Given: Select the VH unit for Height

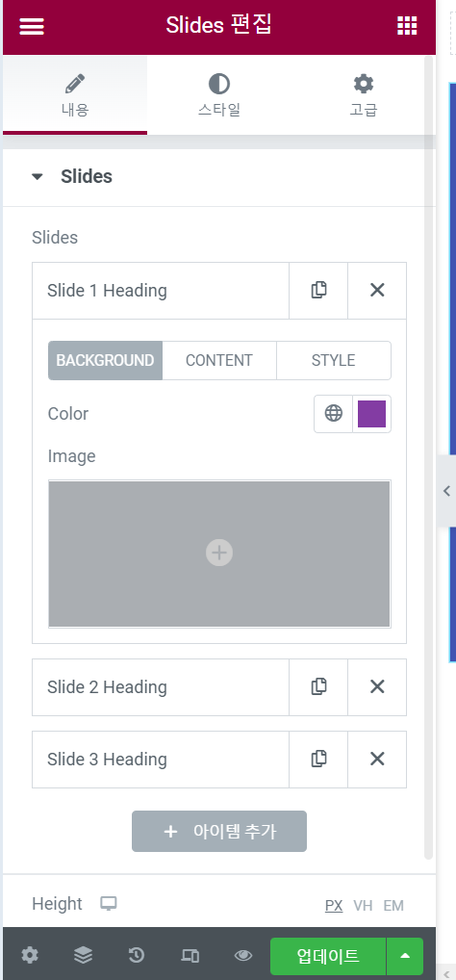Looking at the screenshot, I should 363,906.
